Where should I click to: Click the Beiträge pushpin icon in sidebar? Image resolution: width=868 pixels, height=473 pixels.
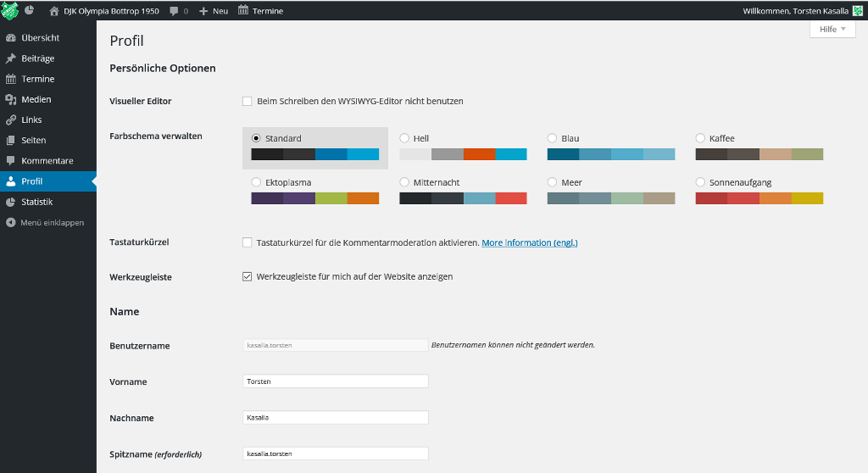coord(11,58)
